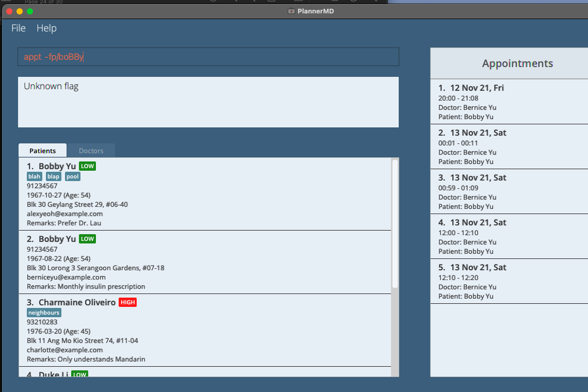Click the command input field

pos(208,57)
